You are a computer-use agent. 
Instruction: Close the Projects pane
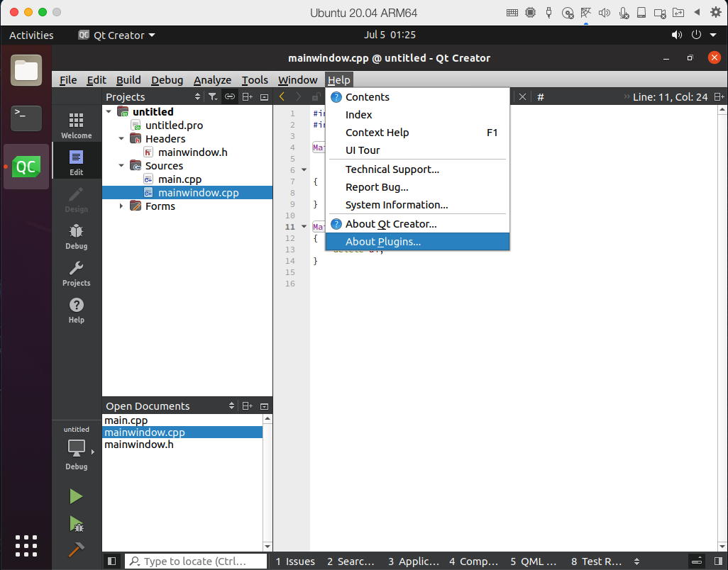point(264,97)
